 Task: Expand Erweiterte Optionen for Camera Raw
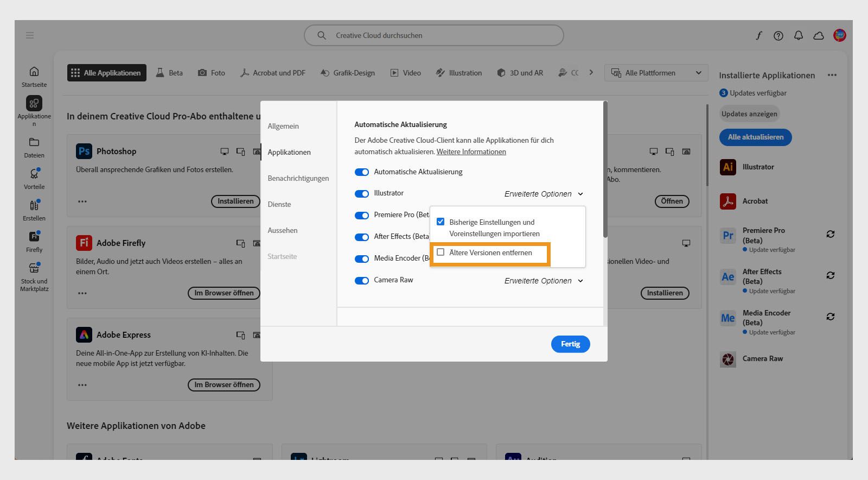pyautogui.click(x=544, y=281)
